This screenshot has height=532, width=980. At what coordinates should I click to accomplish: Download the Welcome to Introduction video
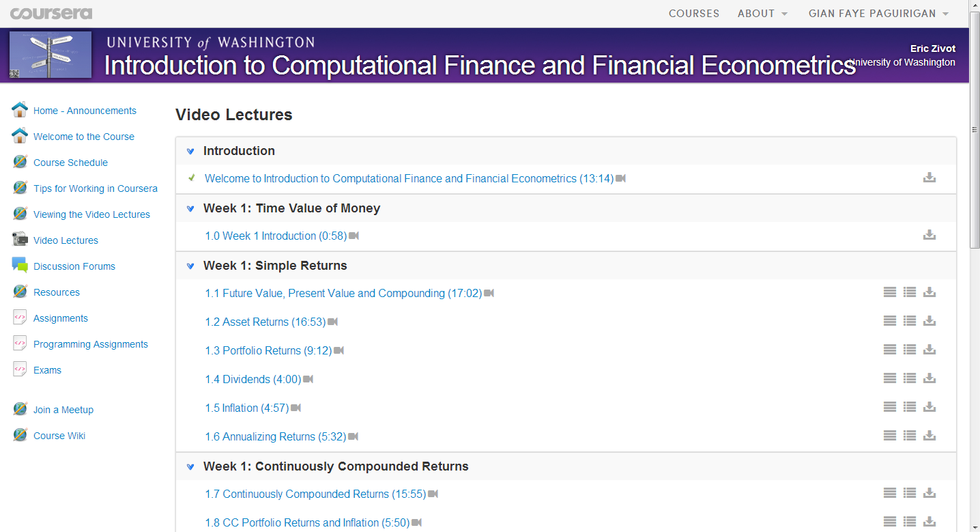(929, 177)
